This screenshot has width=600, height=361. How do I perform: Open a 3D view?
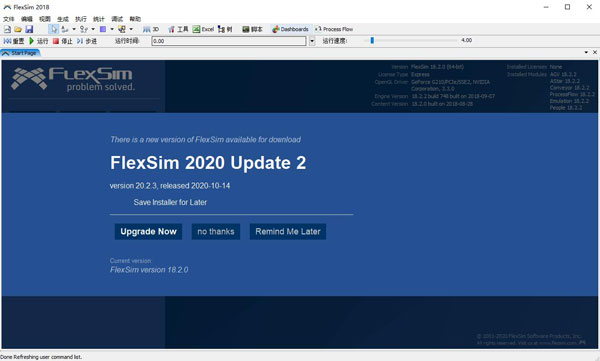coord(151,29)
